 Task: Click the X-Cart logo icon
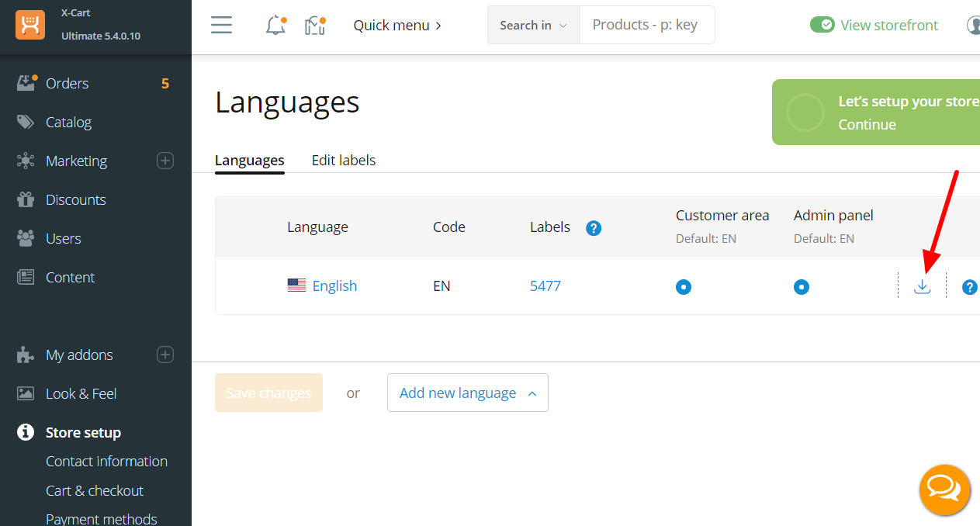click(x=30, y=26)
